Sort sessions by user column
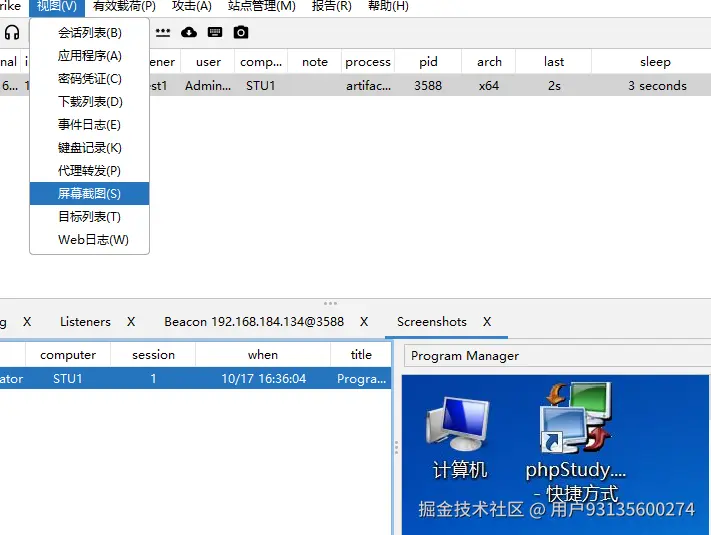 coord(208,62)
